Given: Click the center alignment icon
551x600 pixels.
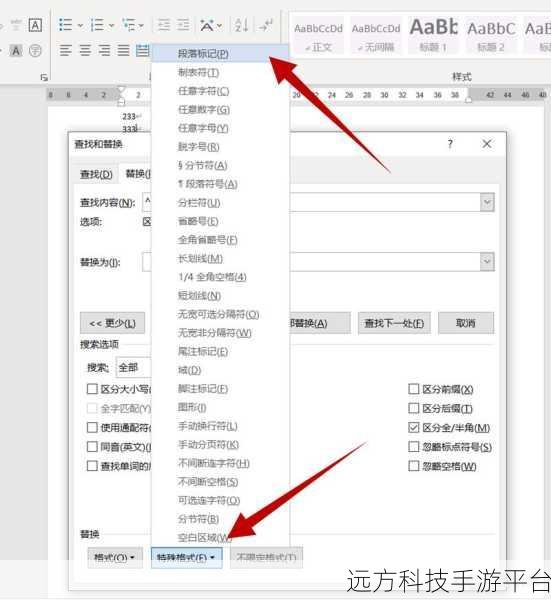Looking at the screenshot, I should pyautogui.click(x=85, y=50).
